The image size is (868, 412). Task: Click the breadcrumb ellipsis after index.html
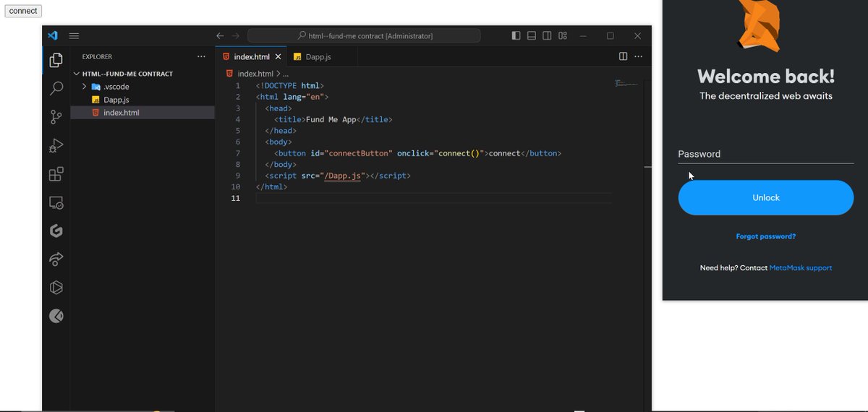point(286,74)
